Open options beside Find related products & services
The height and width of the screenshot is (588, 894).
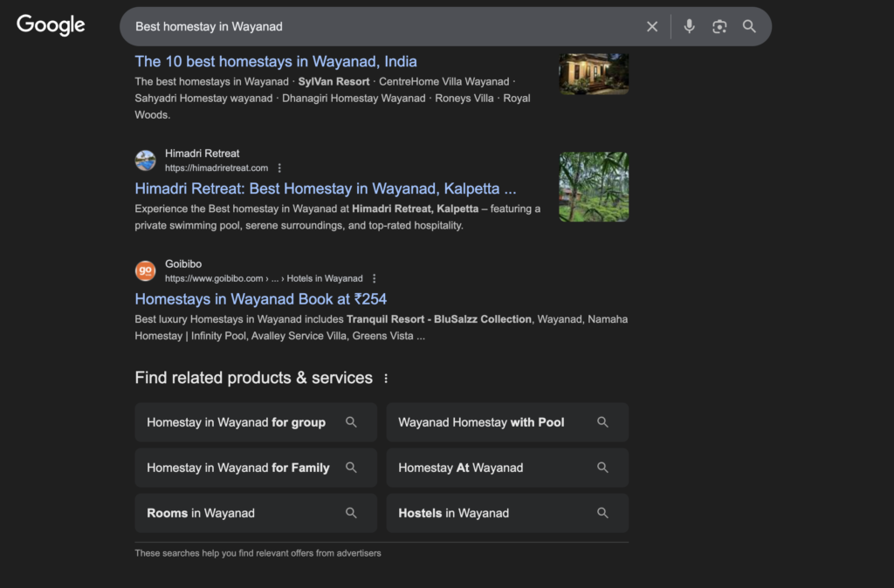[x=386, y=379]
